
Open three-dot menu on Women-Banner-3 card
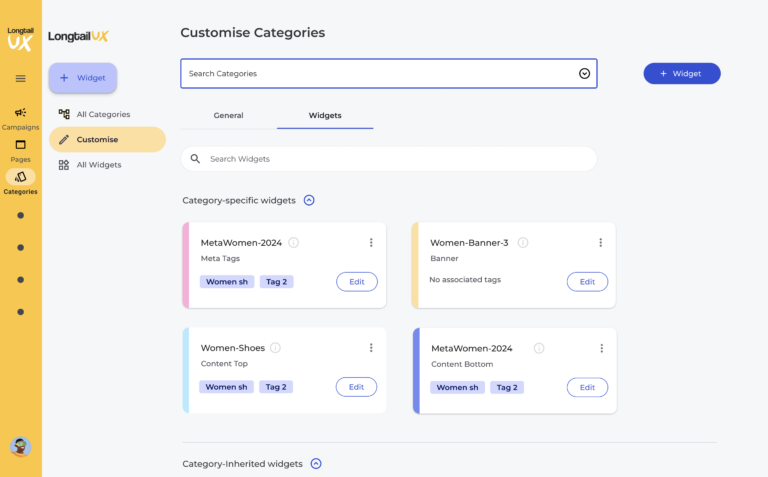(600, 242)
